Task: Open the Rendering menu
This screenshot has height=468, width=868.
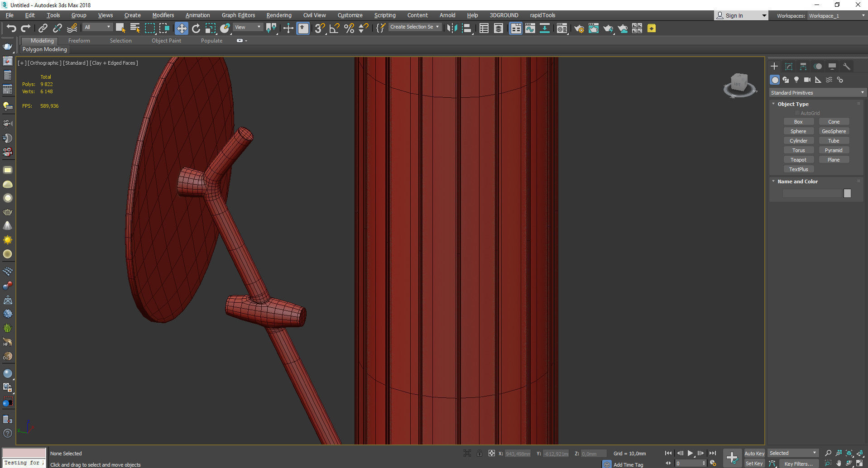Action: (x=279, y=15)
